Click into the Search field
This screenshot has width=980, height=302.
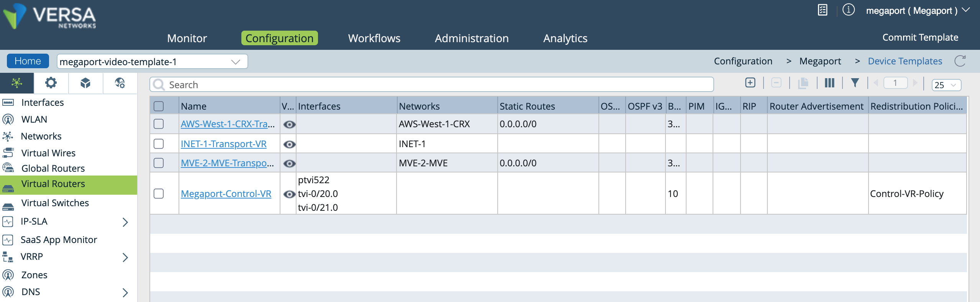click(x=432, y=84)
